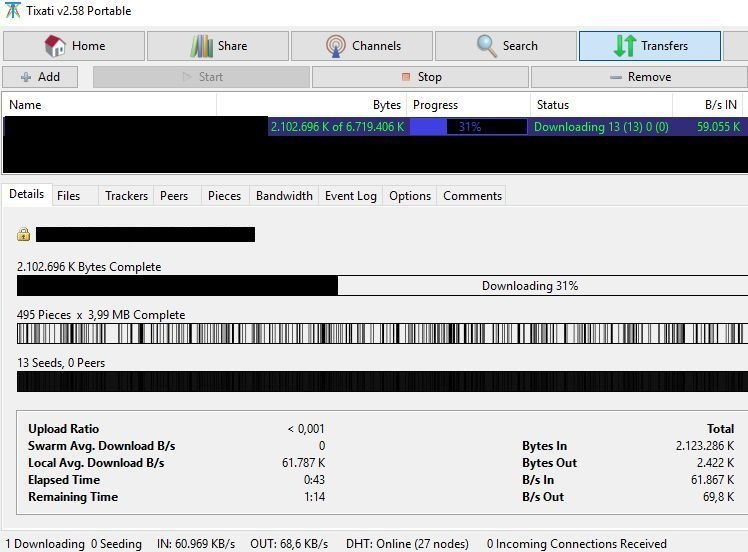Click the '13 Seeds, 0 Peers' label
Screen dimensions: 748x552
[x=61, y=363]
